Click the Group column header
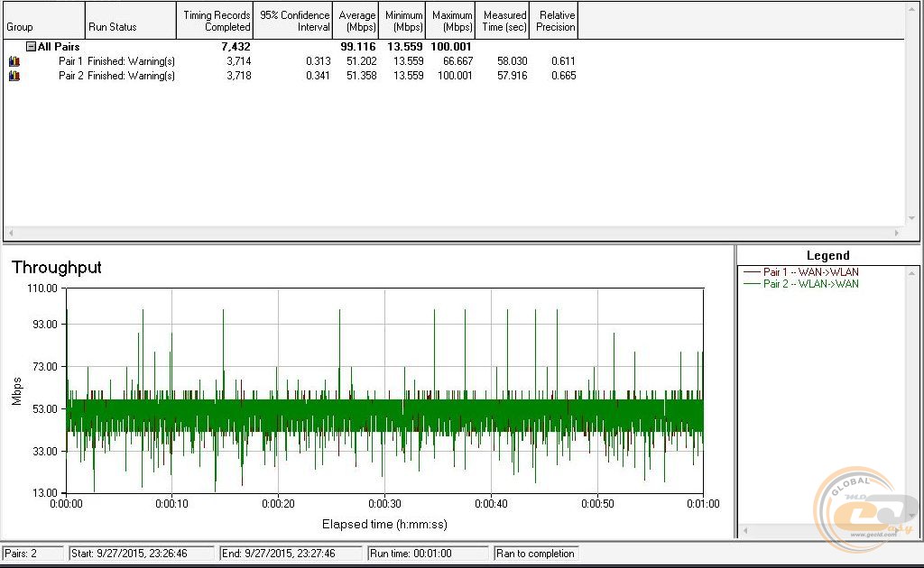The image size is (924, 568). point(44,21)
